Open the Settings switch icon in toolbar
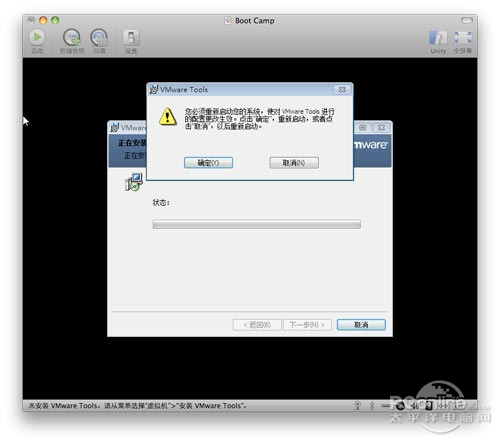The width and height of the screenshot is (500, 443). (x=131, y=38)
